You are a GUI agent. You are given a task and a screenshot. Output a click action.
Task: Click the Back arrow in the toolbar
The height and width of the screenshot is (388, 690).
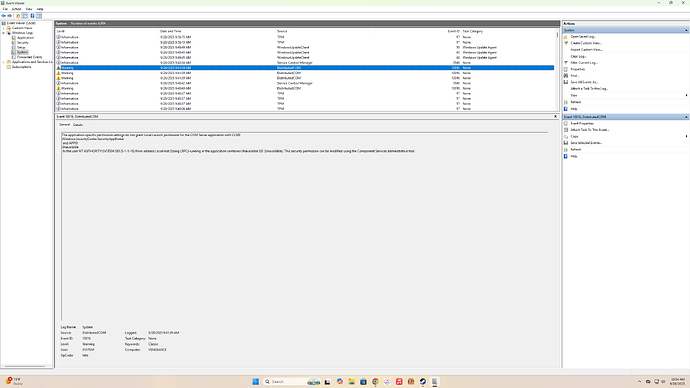pos(4,16)
